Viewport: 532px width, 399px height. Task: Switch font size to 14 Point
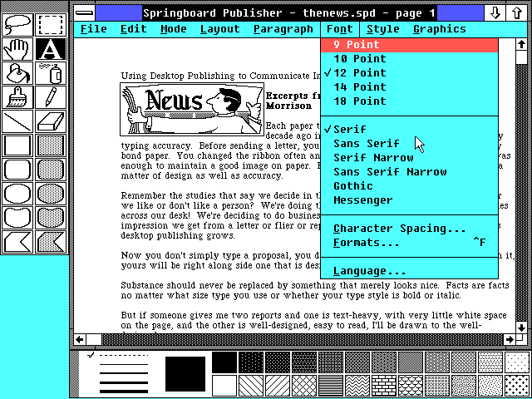410,87
